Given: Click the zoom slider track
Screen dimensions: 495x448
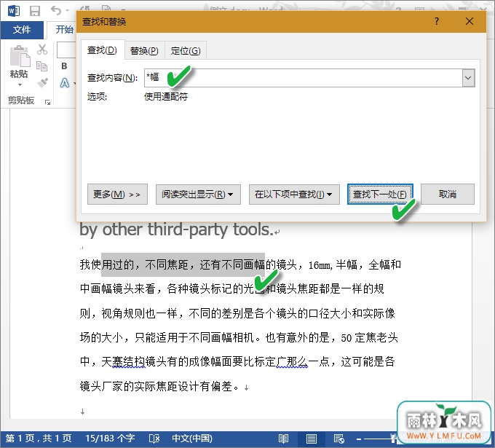Looking at the screenshot, I should [379, 439].
